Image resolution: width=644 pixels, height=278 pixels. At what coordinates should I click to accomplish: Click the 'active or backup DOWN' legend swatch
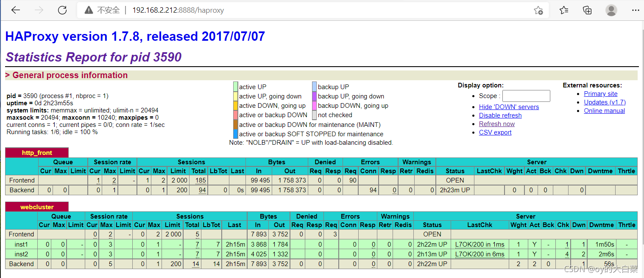[x=235, y=115]
